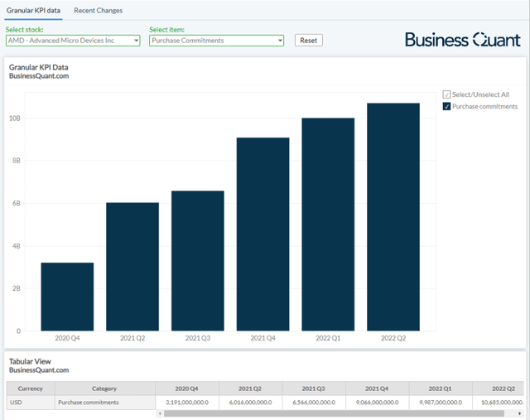Select the 9,066,000,000.0 table cell
Image resolution: width=530 pixels, height=420 pixels.
pyautogui.click(x=378, y=402)
